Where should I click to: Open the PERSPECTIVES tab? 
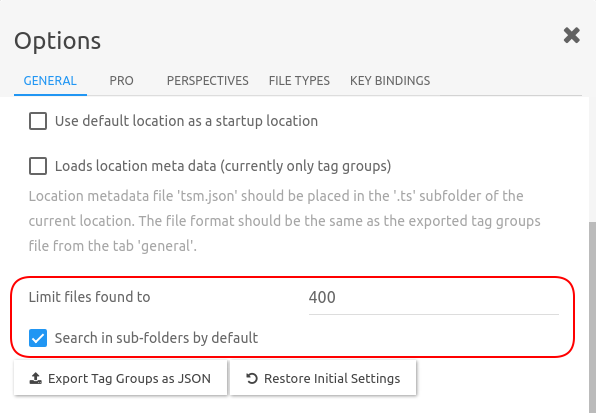click(x=208, y=81)
